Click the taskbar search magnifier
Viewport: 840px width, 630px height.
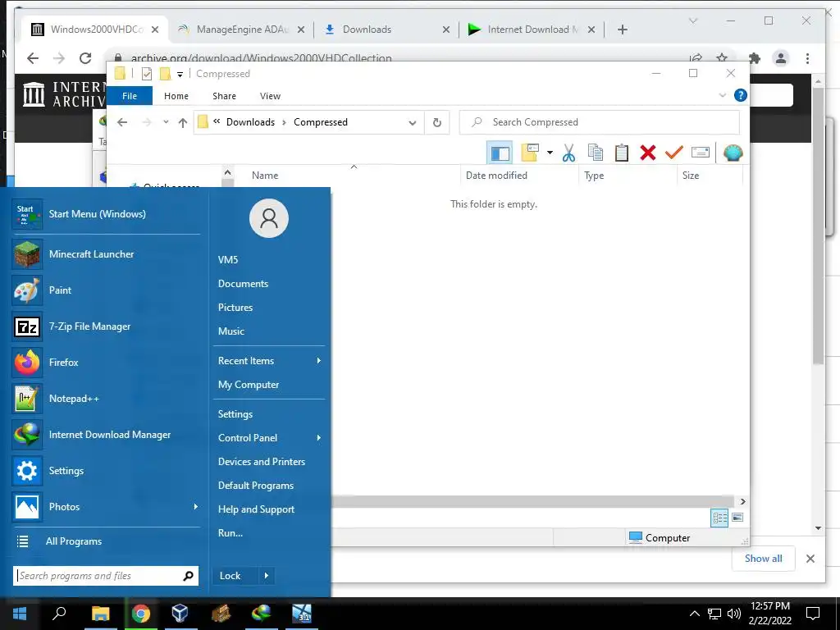[59, 613]
